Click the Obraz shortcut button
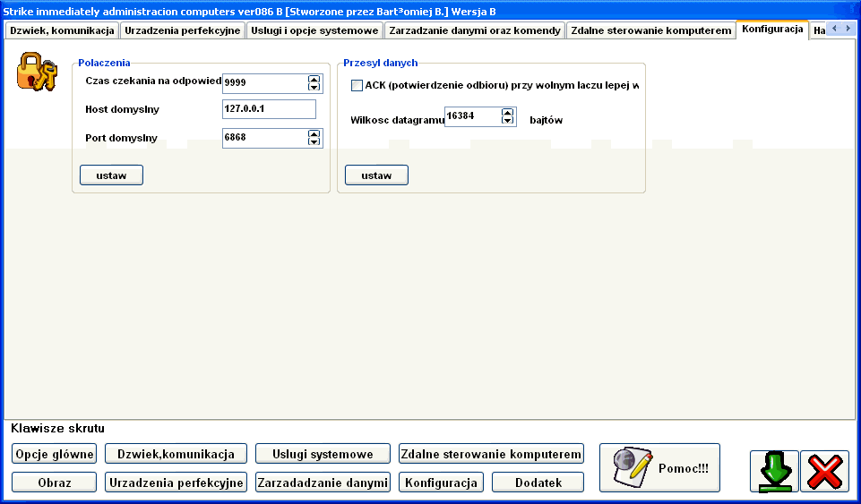 [x=55, y=483]
